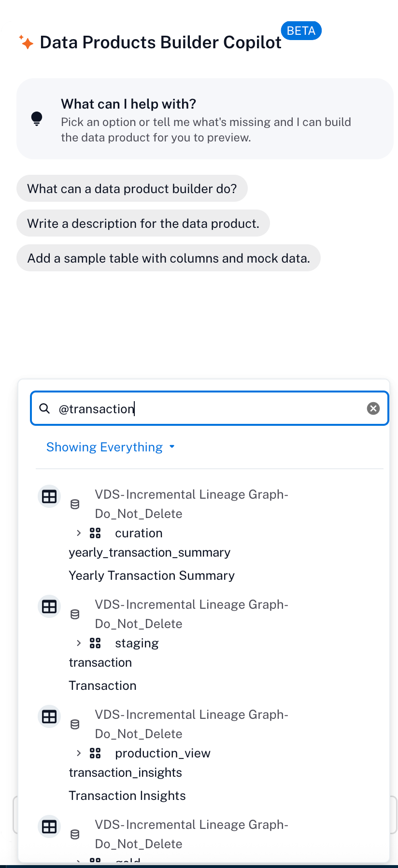Expand the curation chevron
Image resolution: width=398 pixels, height=868 pixels.
pos(79,533)
